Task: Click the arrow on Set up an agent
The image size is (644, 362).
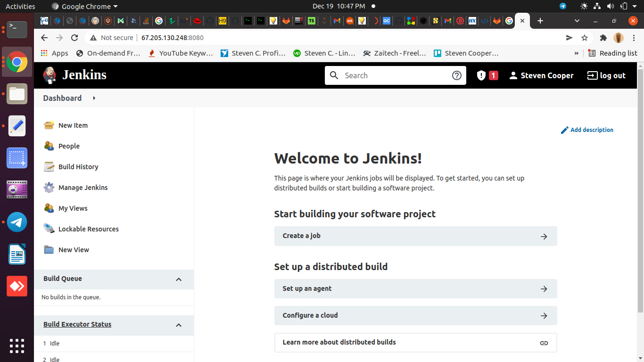Action: (544, 289)
